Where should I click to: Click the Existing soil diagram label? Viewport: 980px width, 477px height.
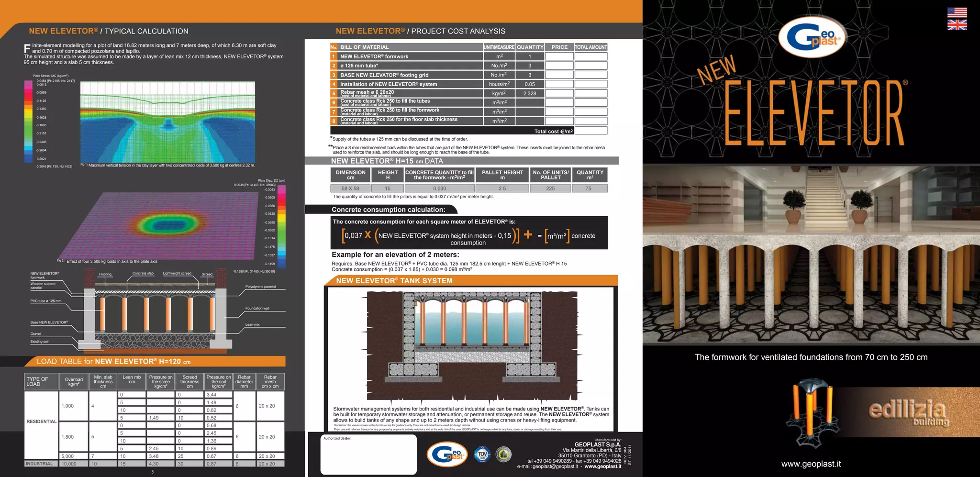point(39,342)
